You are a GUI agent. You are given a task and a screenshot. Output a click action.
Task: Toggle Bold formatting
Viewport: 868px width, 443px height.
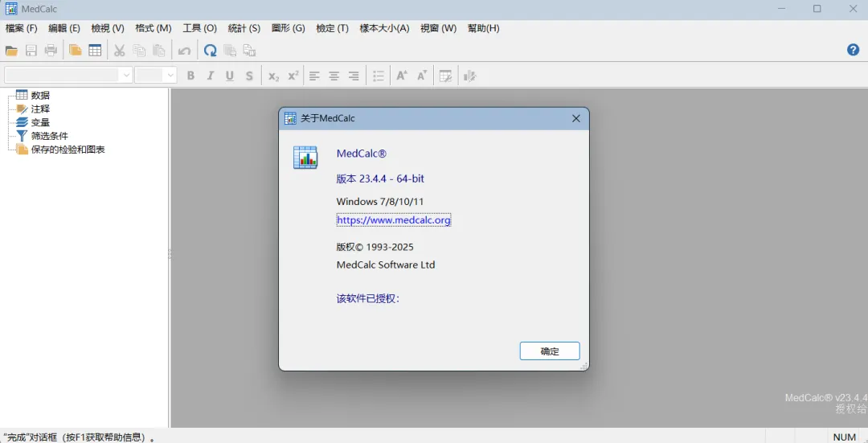coord(190,76)
